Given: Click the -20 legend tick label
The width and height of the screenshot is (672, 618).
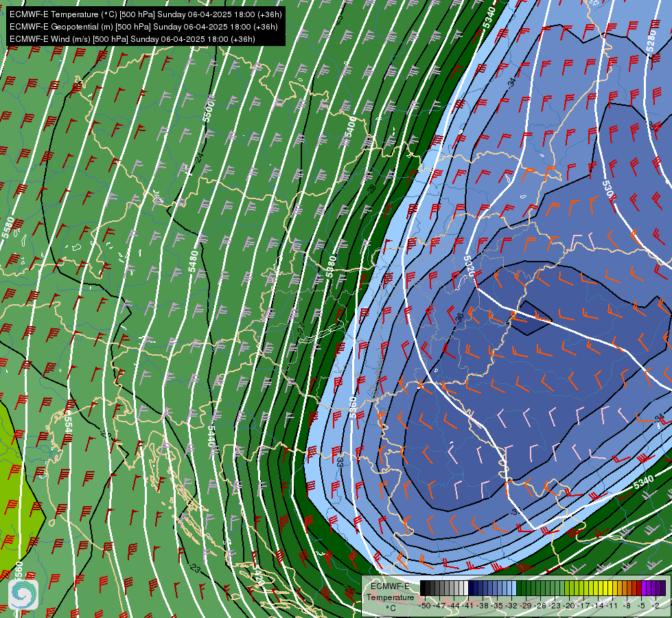Looking at the screenshot, I should [570, 606].
